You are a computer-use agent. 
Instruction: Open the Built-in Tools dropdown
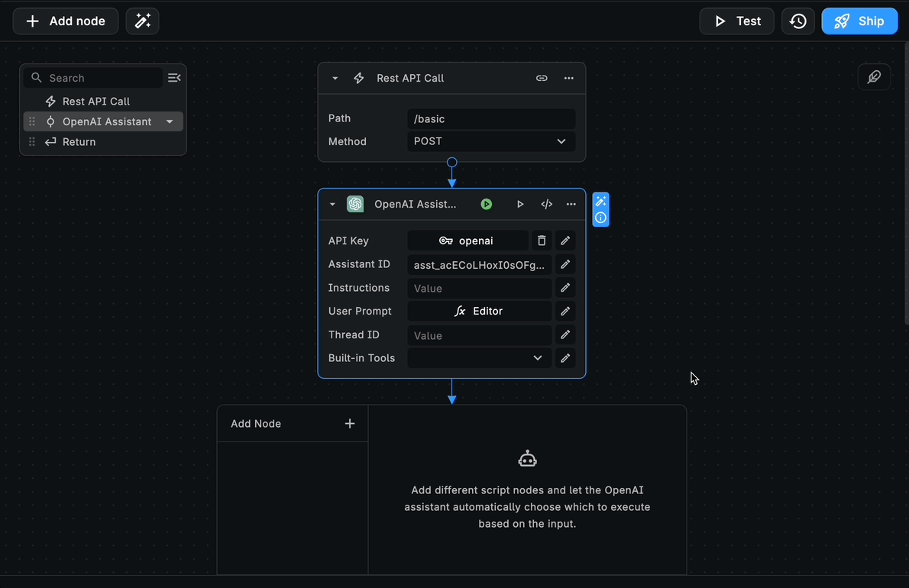[x=479, y=358]
